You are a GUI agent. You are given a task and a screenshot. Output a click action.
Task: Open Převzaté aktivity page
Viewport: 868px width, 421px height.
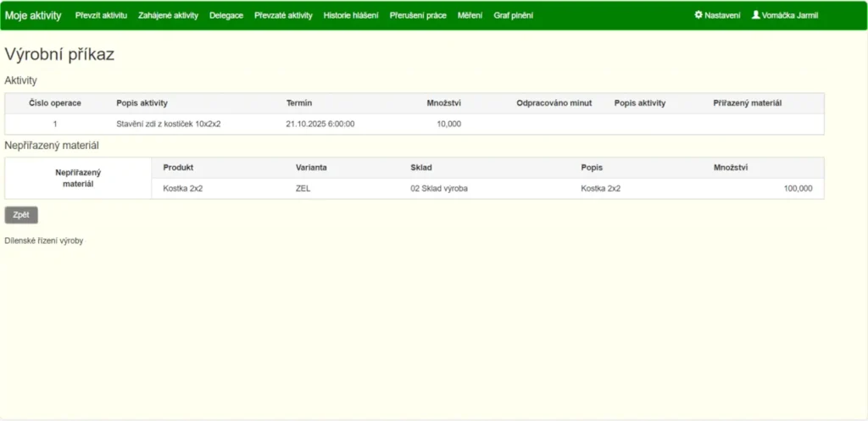point(283,15)
